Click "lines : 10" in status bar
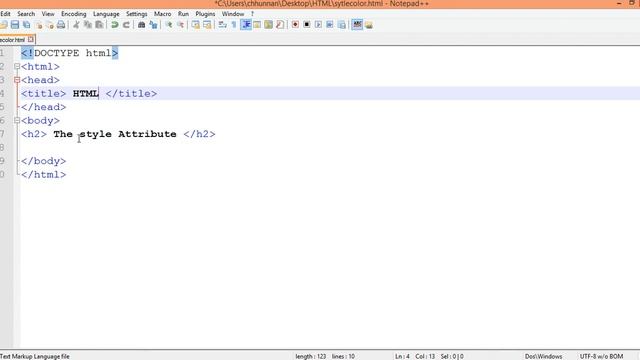This screenshot has height=360, width=640. point(343,356)
